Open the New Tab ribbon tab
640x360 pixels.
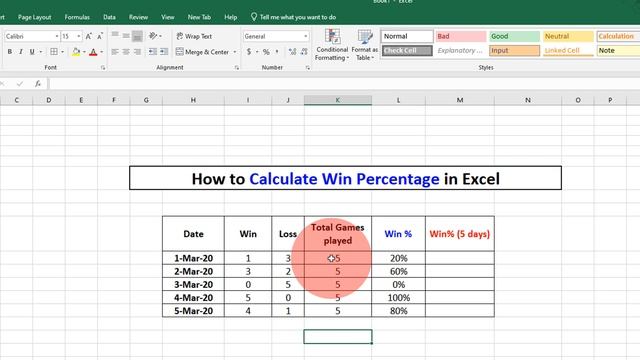point(199,17)
